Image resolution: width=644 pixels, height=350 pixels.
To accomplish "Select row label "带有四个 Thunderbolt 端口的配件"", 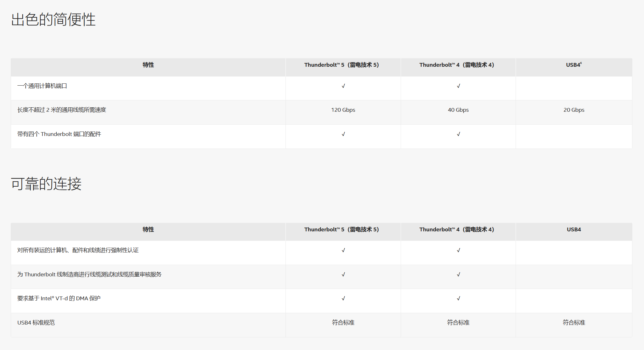I will click(x=59, y=134).
